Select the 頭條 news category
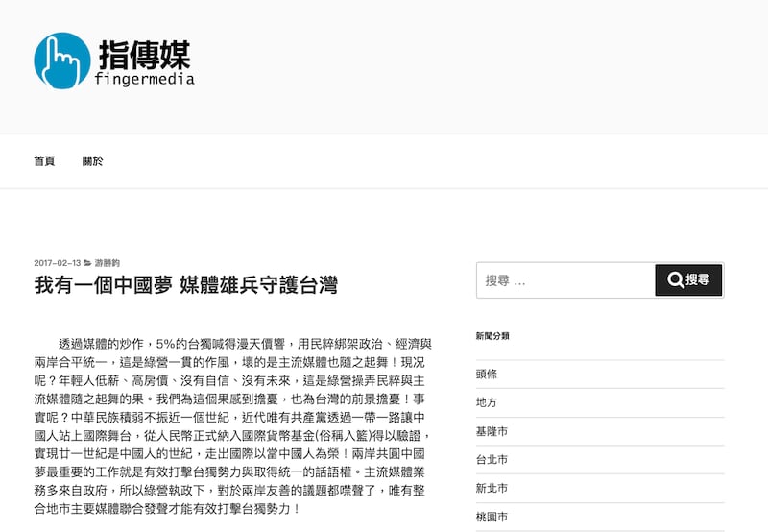The image size is (768, 532). pos(487,374)
